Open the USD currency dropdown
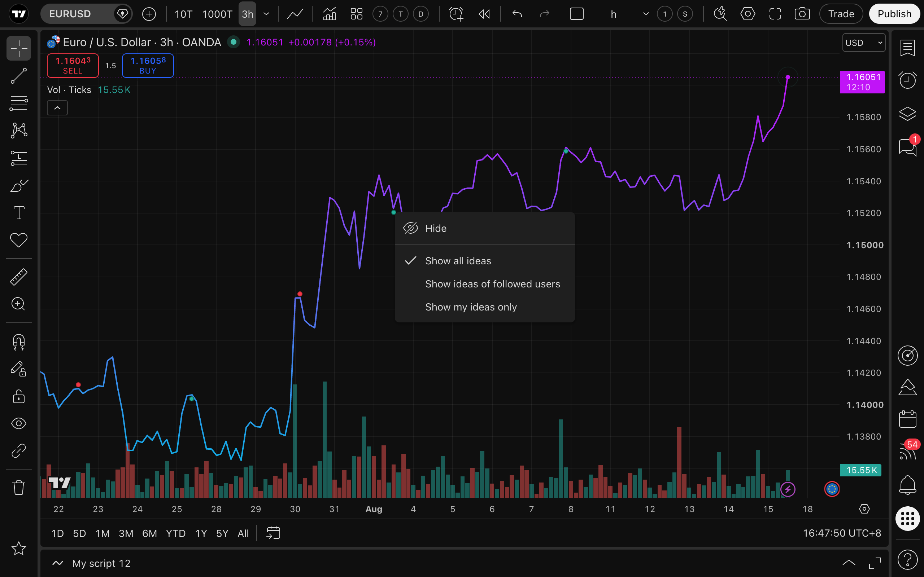 coord(864,43)
